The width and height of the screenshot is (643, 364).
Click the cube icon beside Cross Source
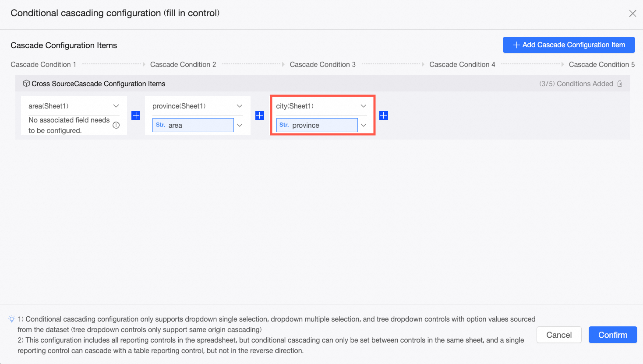(x=26, y=84)
